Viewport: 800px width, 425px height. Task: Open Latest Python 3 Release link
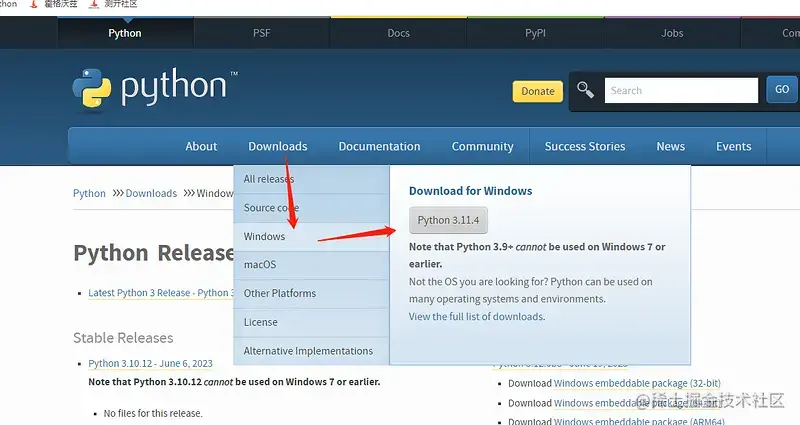pos(161,293)
